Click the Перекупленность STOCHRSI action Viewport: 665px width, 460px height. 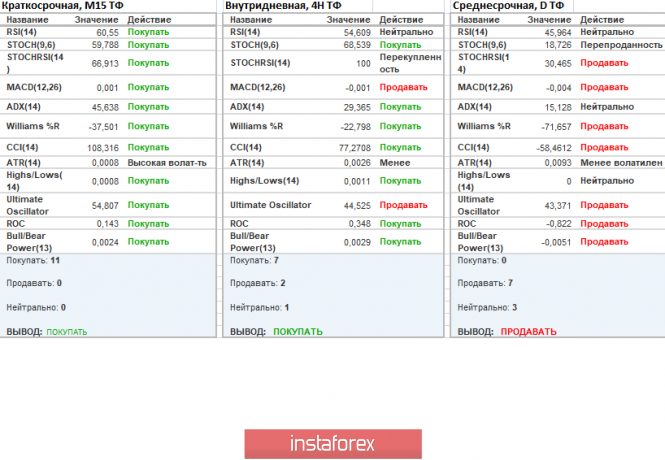[410, 63]
